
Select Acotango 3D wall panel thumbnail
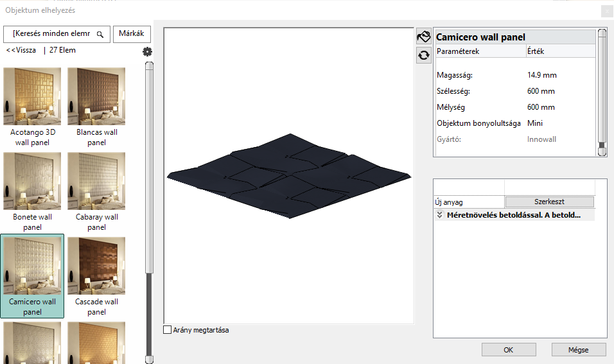[32, 96]
